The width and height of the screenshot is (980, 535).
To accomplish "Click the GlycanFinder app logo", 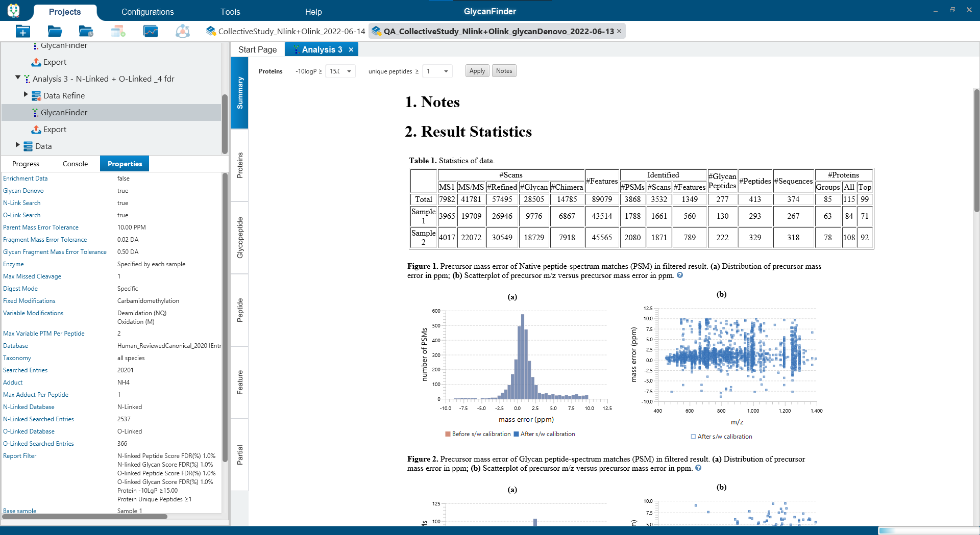I will [x=14, y=10].
